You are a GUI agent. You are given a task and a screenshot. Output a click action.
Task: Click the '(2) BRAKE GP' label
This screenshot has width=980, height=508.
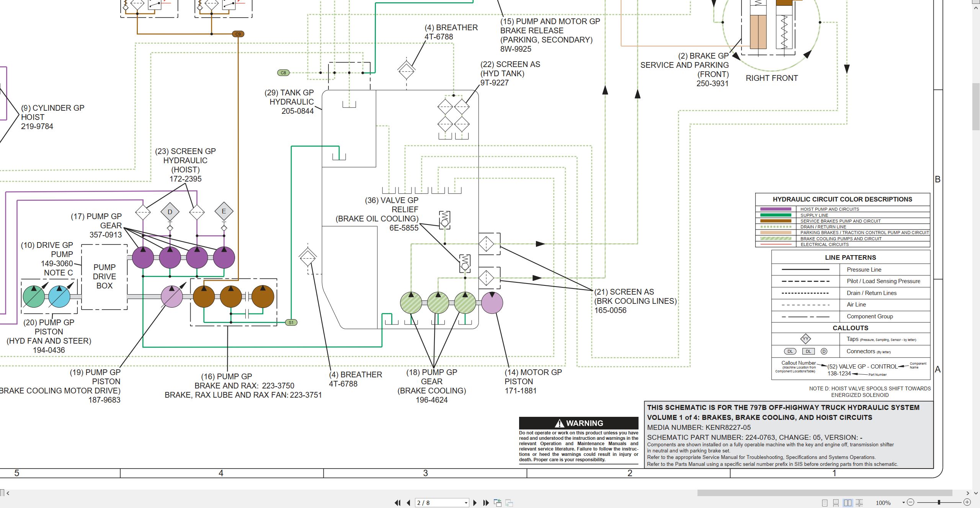(x=685, y=70)
